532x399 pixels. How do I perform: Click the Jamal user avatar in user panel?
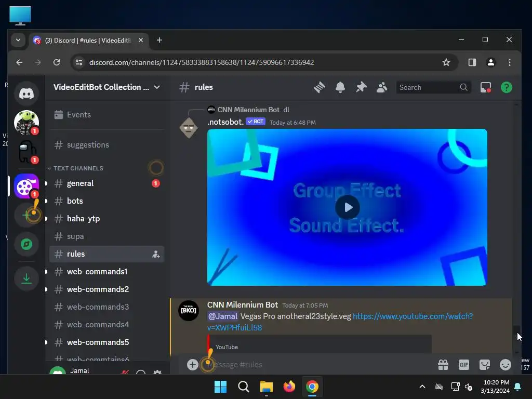click(x=58, y=371)
